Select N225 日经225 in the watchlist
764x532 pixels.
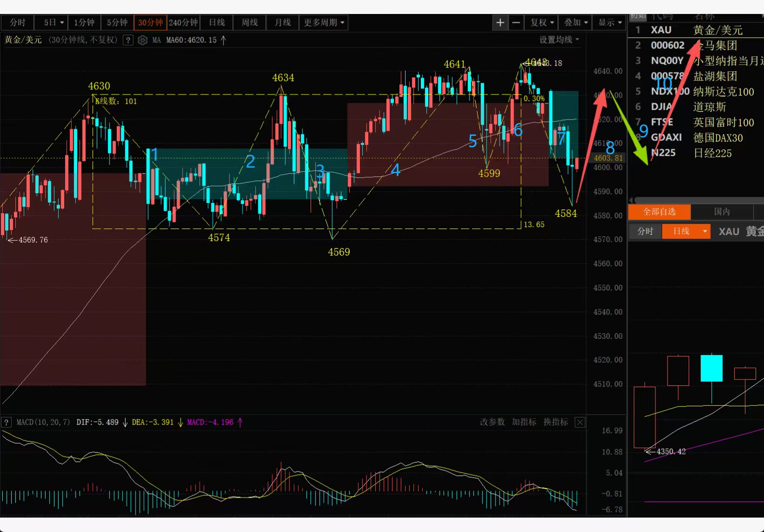tap(696, 153)
